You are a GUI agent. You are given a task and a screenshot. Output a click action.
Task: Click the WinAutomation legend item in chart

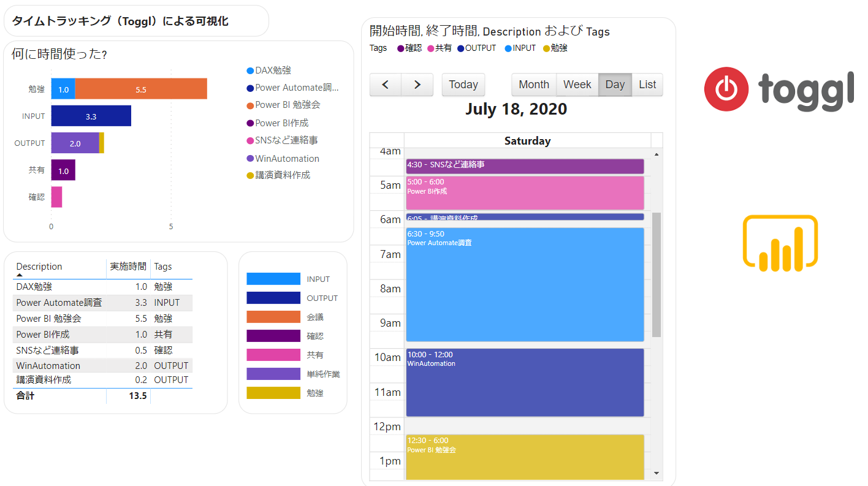pyautogui.click(x=283, y=158)
